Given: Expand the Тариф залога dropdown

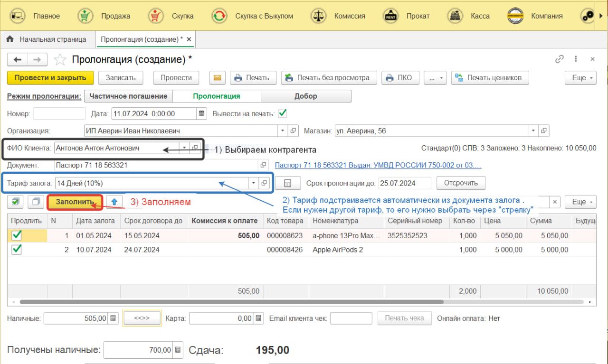Looking at the screenshot, I should pyautogui.click(x=253, y=183).
